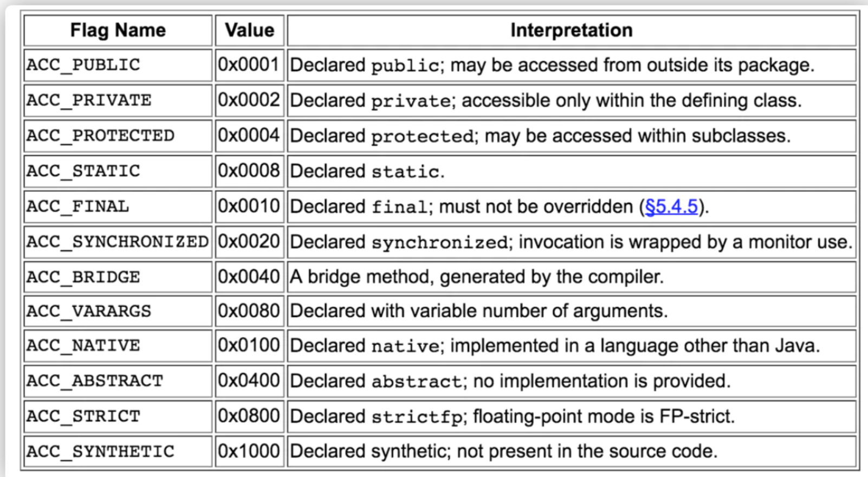
Task: Click the 0x1000 value cell
Action: pyautogui.click(x=250, y=451)
